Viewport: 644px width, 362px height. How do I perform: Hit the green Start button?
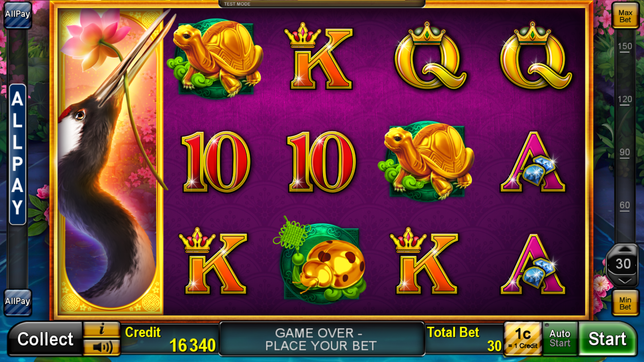pos(607,339)
